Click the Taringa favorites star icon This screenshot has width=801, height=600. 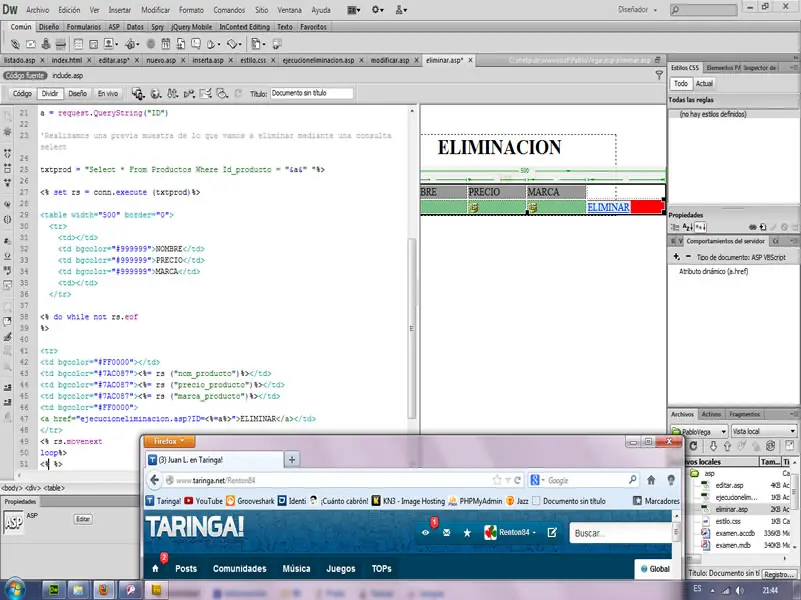467,532
